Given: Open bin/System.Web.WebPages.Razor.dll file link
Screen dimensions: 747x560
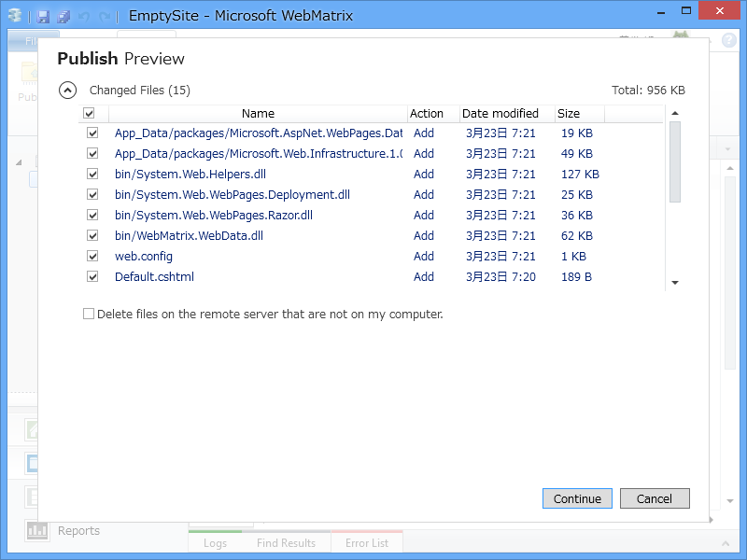Looking at the screenshot, I should coord(214,216).
